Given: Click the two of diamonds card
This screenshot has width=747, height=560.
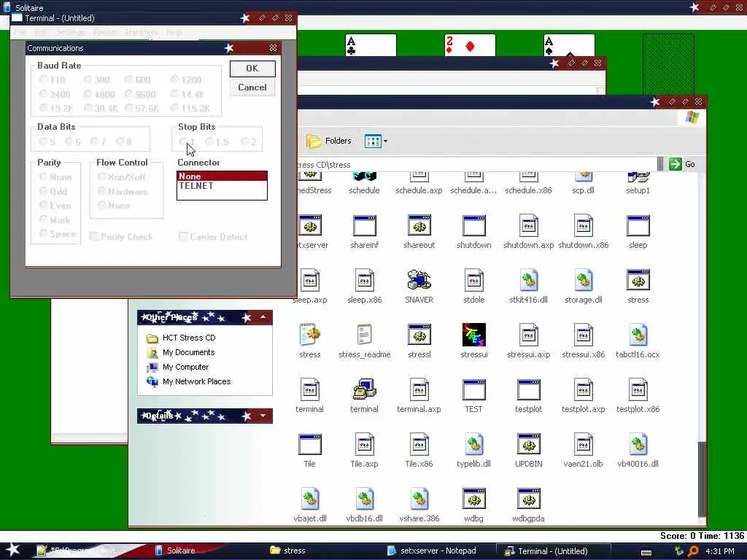Looking at the screenshot, I should [x=470, y=45].
